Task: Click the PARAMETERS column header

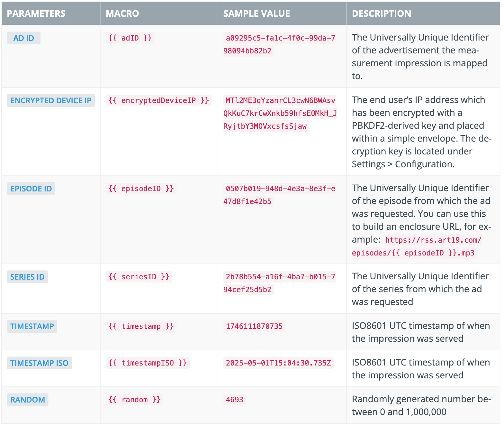Action: coord(36,14)
